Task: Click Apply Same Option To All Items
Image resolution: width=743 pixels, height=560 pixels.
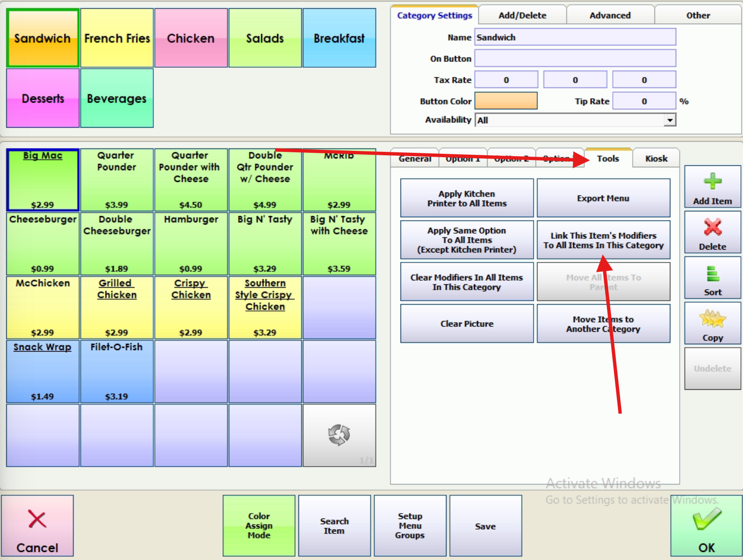Action: click(x=467, y=240)
